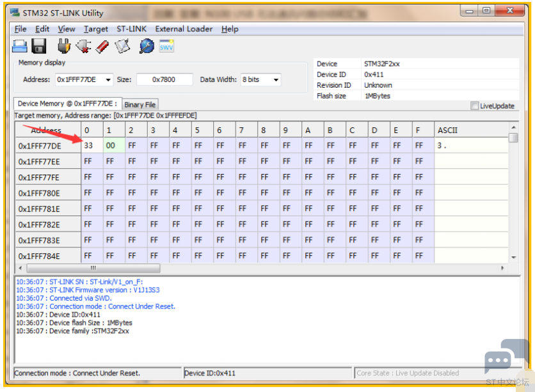Click the ASCII cell showing '3 .'
The height and width of the screenshot is (392, 535).
click(471, 146)
